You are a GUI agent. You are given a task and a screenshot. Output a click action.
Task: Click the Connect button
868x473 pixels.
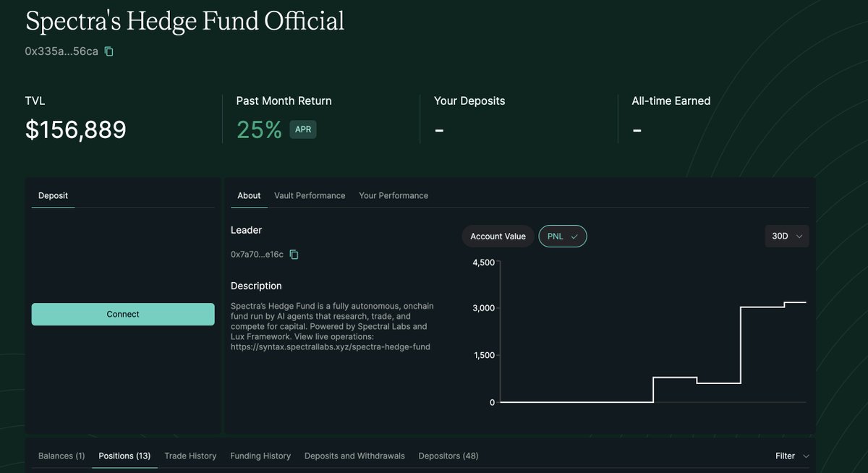pos(123,315)
